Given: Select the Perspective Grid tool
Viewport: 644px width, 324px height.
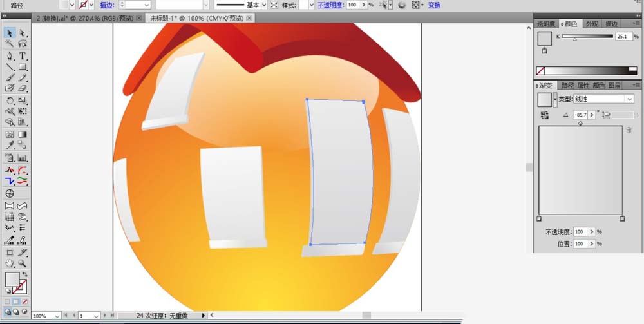Looking at the screenshot, I should pos(23,122).
